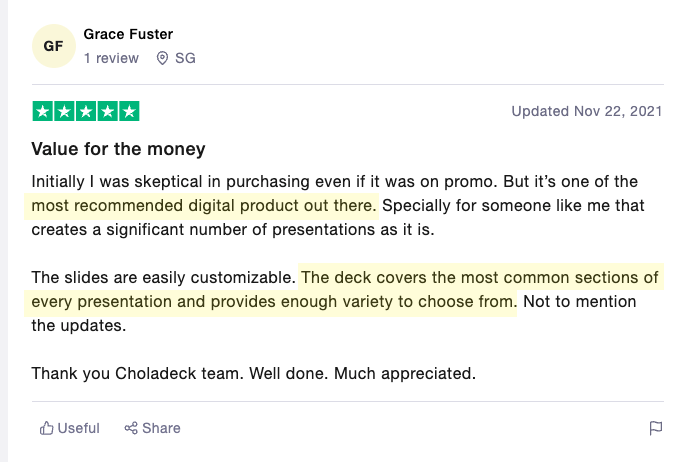Screen dimensions: 680x462
Task: Mark the review as Useful via its label
Action: (78, 428)
